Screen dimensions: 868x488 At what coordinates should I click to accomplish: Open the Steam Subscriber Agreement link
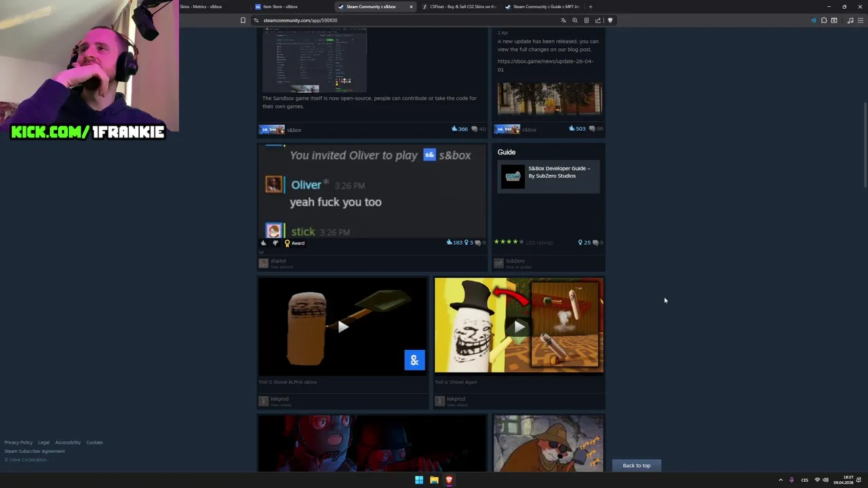(x=35, y=451)
